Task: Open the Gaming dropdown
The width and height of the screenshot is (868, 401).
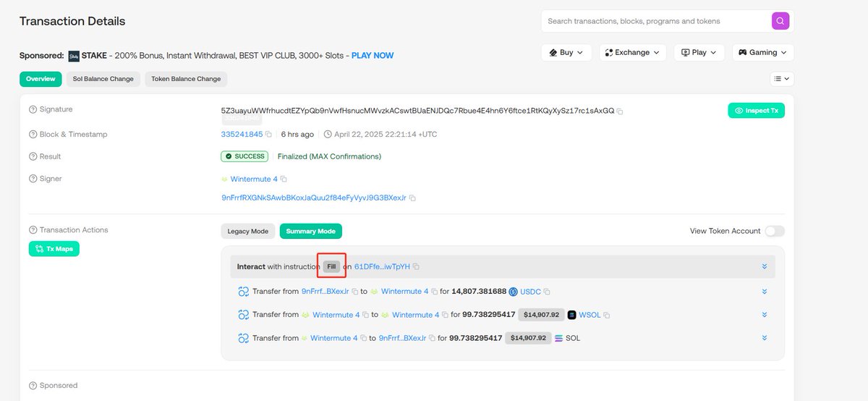Action: click(763, 52)
